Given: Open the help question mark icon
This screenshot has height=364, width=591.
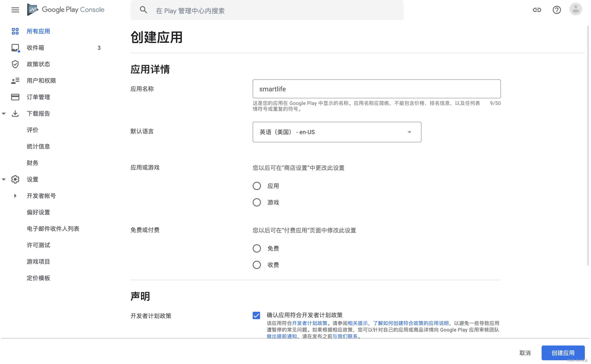Looking at the screenshot, I should click(x=557, y=10).
